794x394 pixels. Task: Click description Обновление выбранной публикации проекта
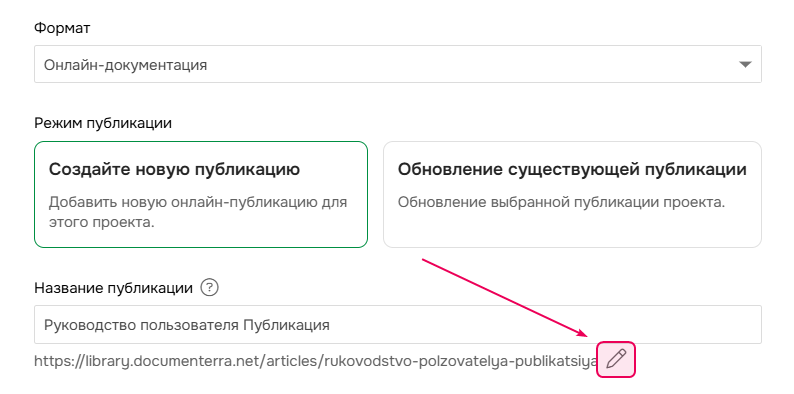(x=562, y=203)
